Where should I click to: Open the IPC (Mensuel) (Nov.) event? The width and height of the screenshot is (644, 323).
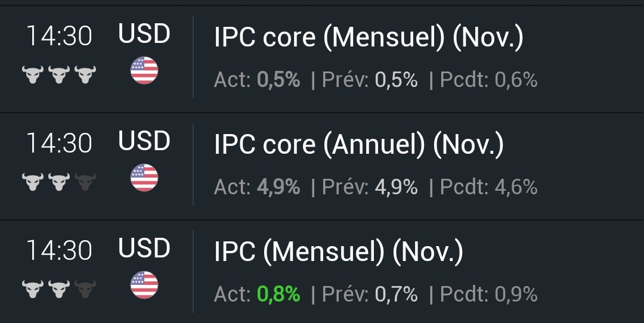pyautogui.click(x=338, y=252)
